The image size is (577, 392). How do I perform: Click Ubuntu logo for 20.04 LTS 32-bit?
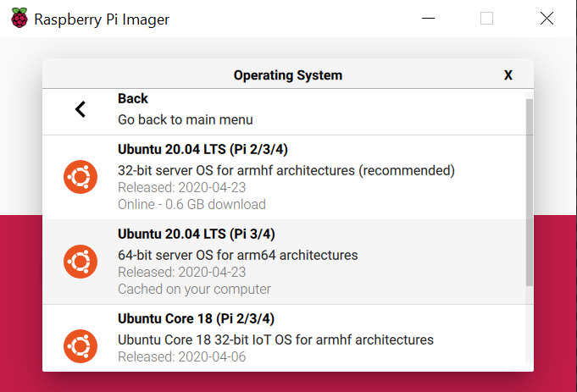(x=80, y=177)
